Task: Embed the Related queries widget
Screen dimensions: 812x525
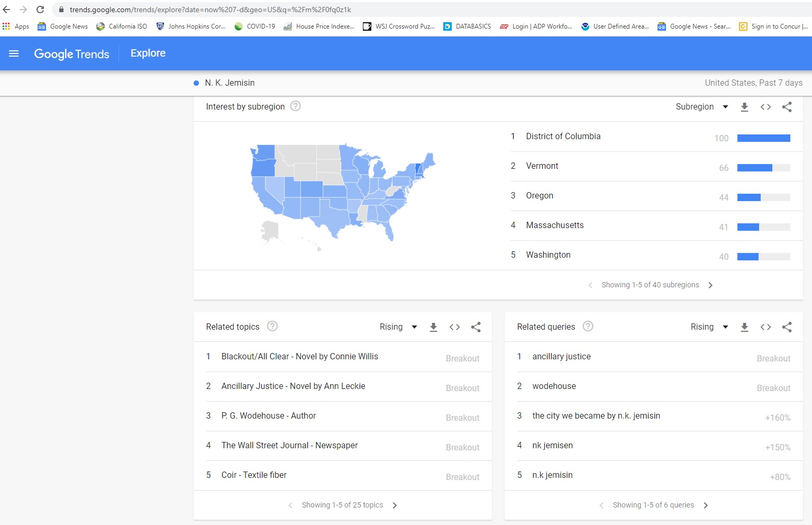Action: [765, 327]
